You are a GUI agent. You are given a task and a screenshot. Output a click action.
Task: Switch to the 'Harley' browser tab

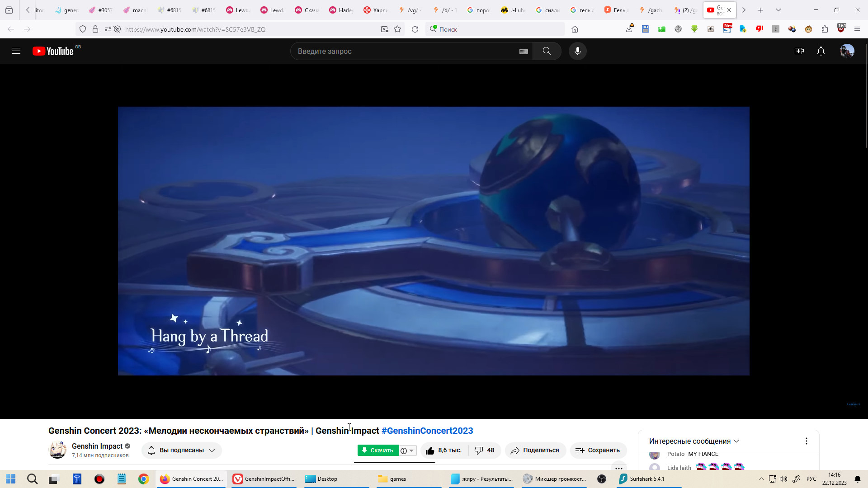(341, 10)
